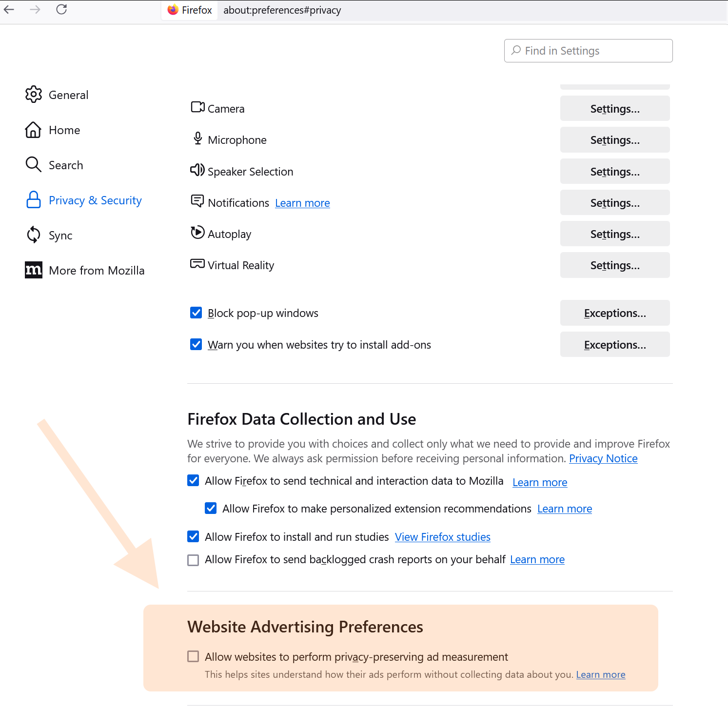Screen dimensions: 728x728
Task: Open Camera permission Settings
Action: pos(614,109)
